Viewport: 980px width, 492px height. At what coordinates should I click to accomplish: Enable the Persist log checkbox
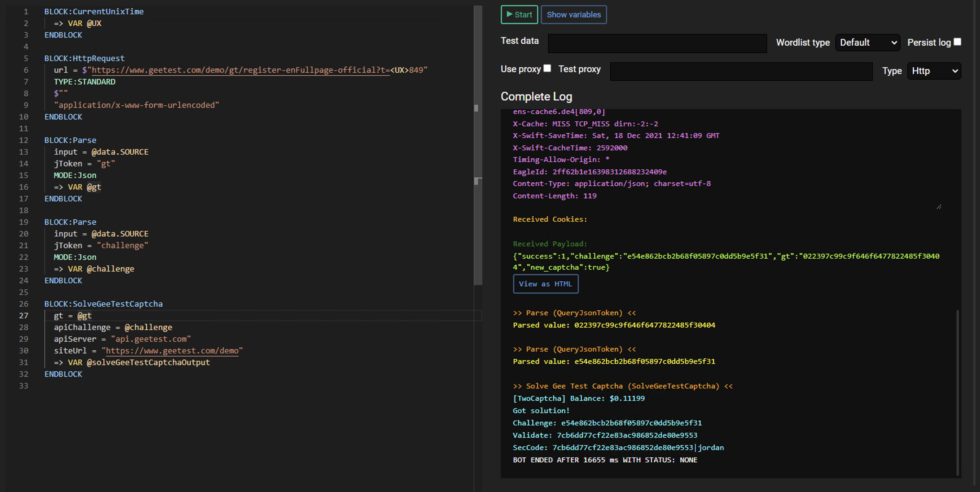(957, 41)
